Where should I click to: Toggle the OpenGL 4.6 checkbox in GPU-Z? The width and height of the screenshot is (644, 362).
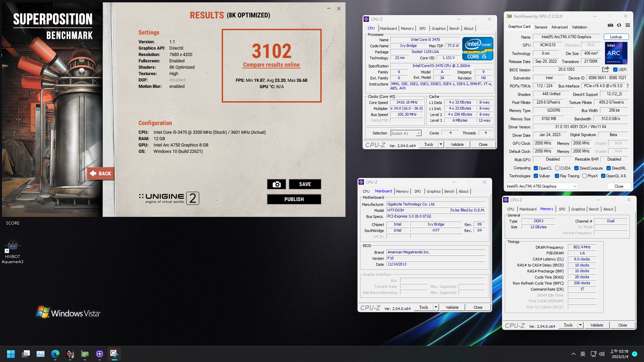(603, 176)
